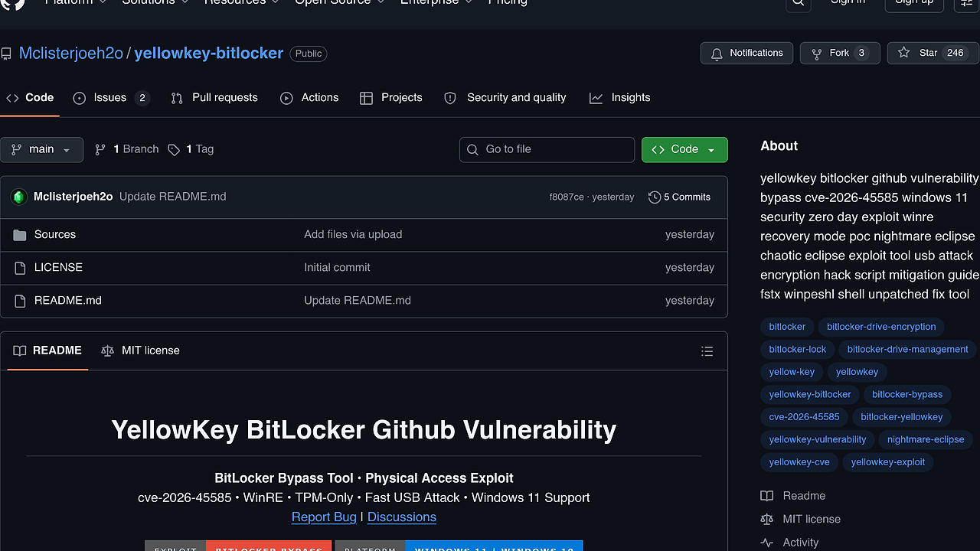
Task: Select the cve-2026-45585 topic tag
Action: click(x=804, y=417)
